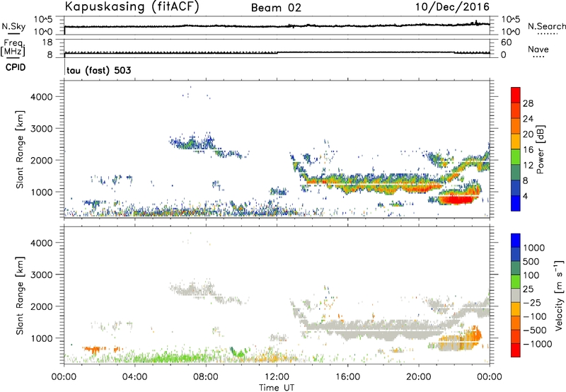Click the "2000" range tick in velocity panel
Image resolution: width=566 pixels, height=392 pixels.
pos(41,306)
